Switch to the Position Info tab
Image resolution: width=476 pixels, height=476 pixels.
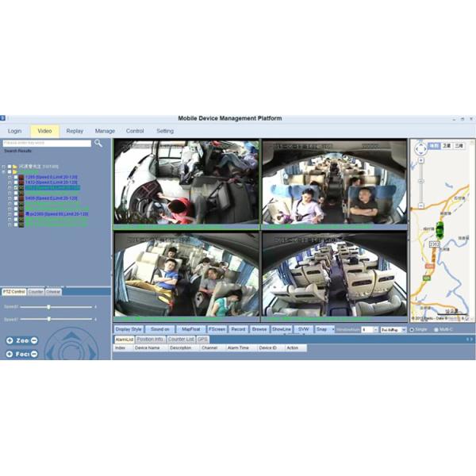[150, 339]
